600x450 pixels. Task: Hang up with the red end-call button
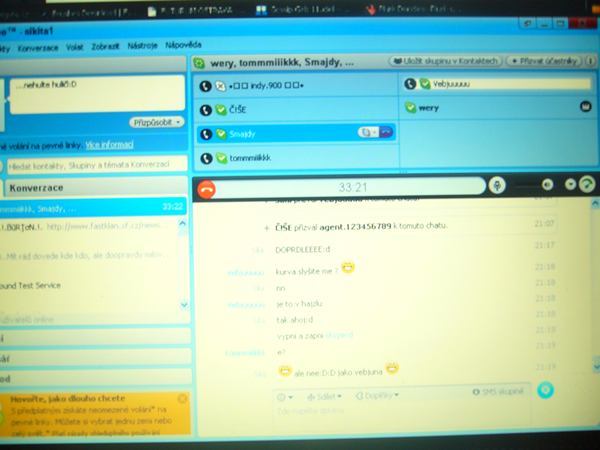[x=207, y=189]
